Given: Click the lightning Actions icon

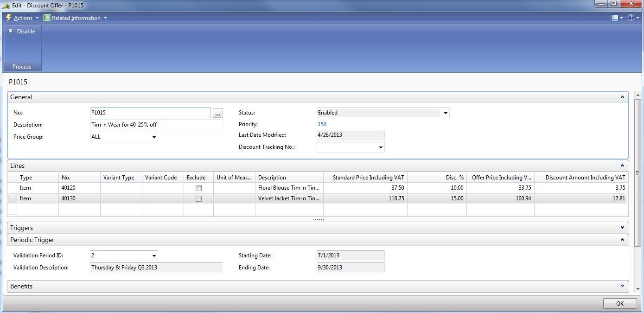Looking at the screenshot, I should pyautogui.click(x=8, y=18).
